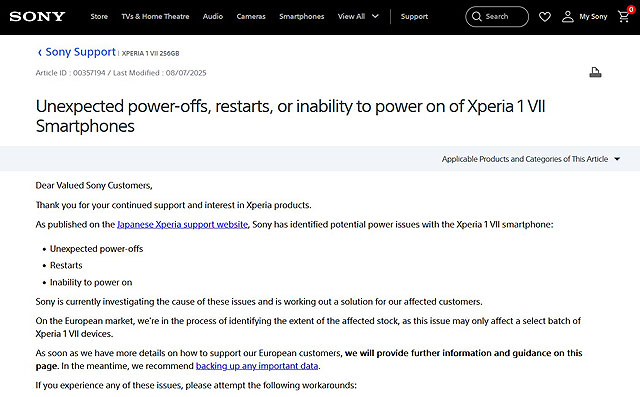Viewport: 640px width, 397px height.
Task: Print the article using printer icon
Action: (595, 73)
